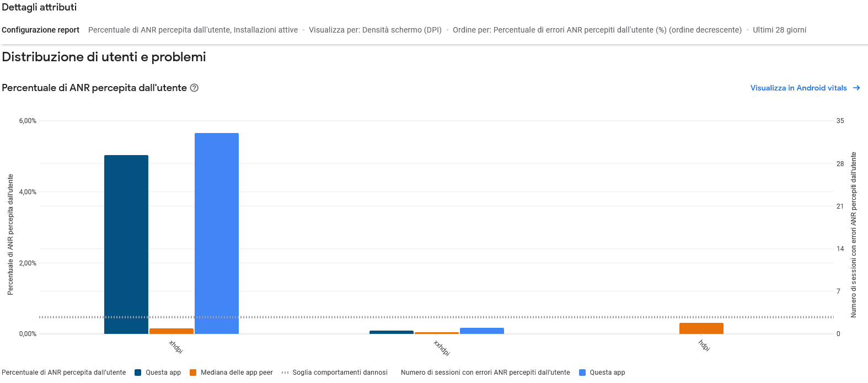Viewport: 868px width, 383px height.
Task: Click the arrow icon next to Android vitals
Action: point(856,88)
